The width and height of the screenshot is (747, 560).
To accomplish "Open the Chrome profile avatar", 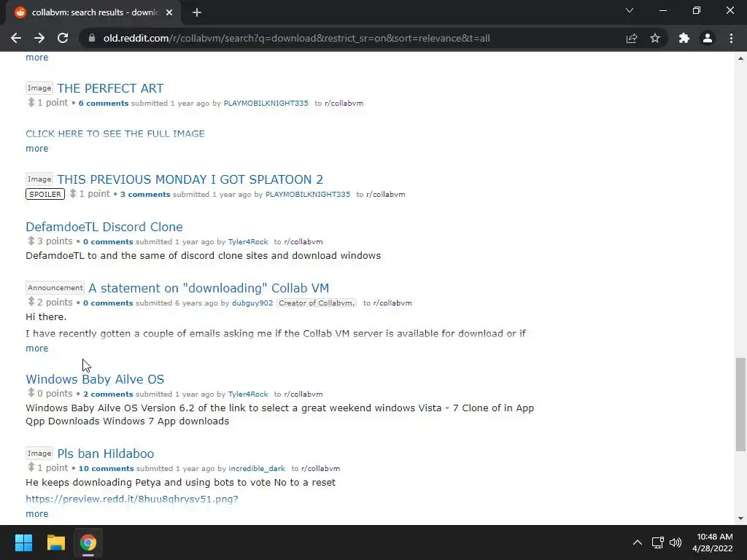I will (708, 38).
